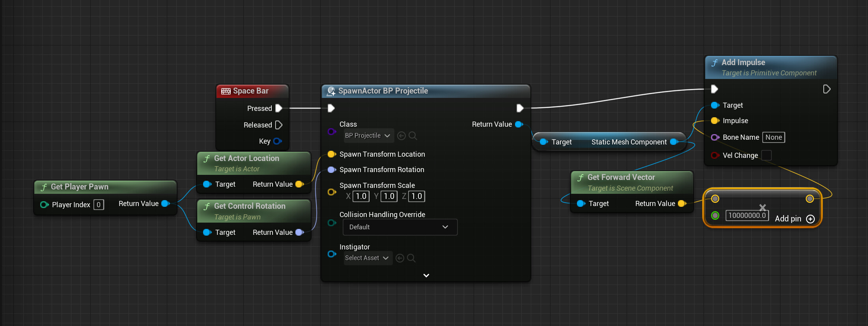The image size is (868, 326).
Task: Expand SpawnActor node advanced pins
Action: pyautogui.click(x=426, y=275)
